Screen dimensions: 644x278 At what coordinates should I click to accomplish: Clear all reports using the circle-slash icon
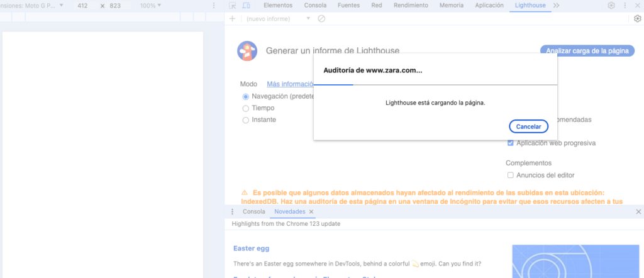pyautogui.click(x=321, y=18)
